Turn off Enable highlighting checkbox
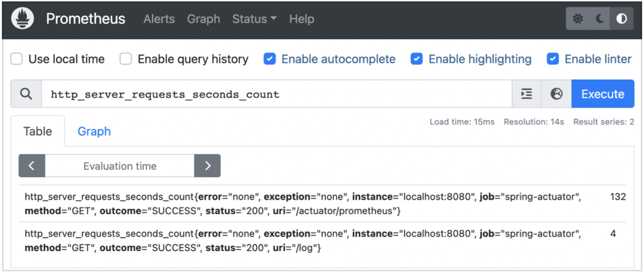The image size is (644, 273). coord(416,59)
